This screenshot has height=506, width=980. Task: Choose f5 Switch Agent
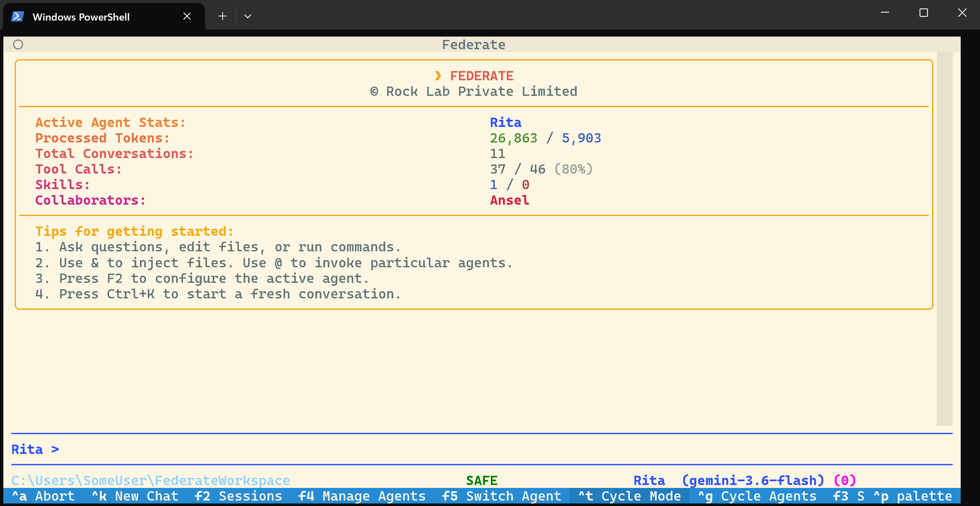(x=502, y=496)
